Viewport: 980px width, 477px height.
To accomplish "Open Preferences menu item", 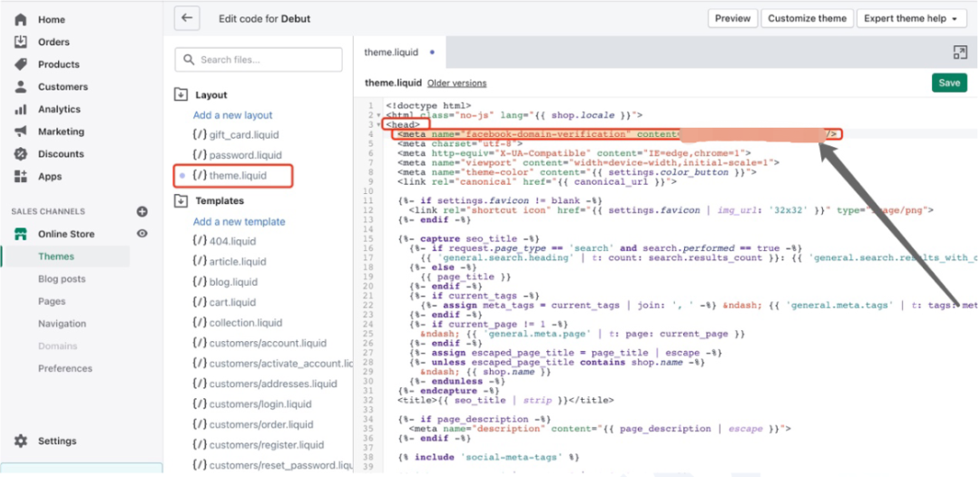I will 65,368.
